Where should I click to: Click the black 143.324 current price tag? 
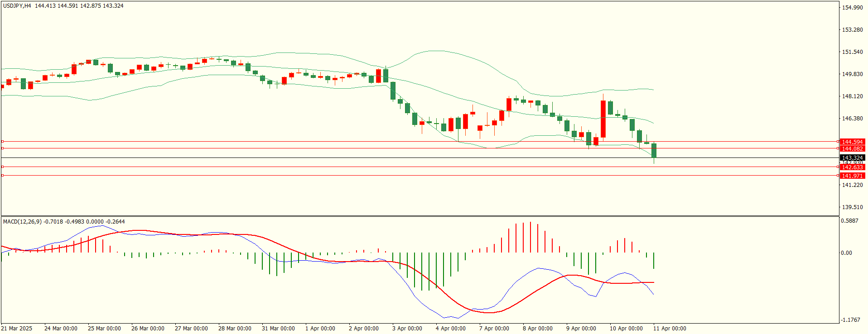coord(852,158)
